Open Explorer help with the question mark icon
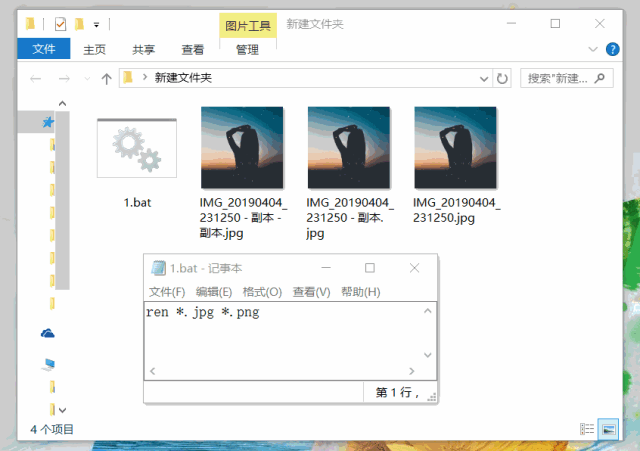The height and width of the screenshot is (451, 640). click(612, 49)
